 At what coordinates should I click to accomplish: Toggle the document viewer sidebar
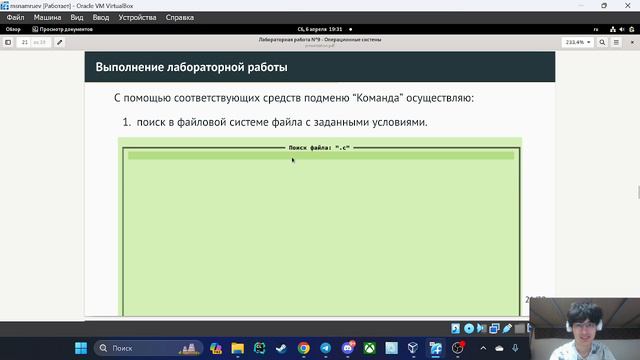tap(8, 42)
